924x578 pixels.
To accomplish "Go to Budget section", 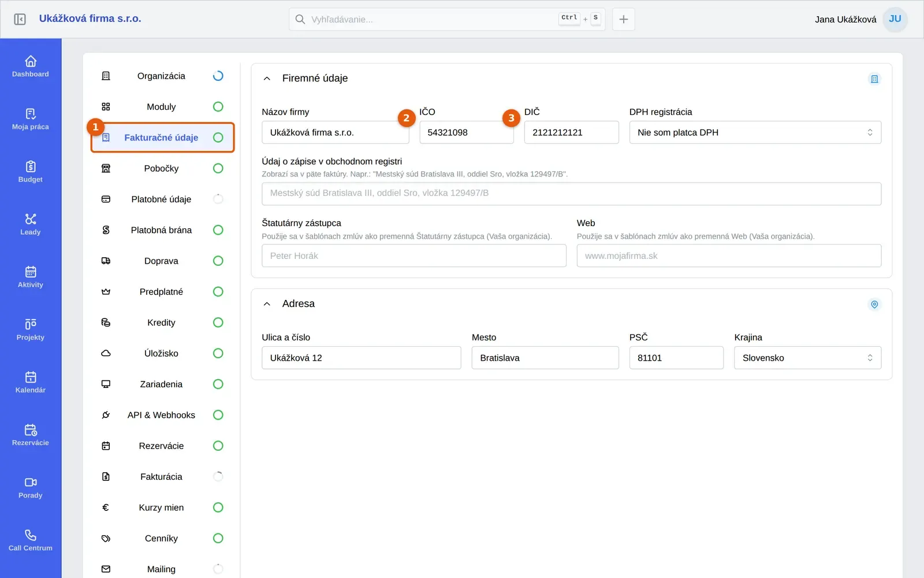I will click(x=31, y=172).
